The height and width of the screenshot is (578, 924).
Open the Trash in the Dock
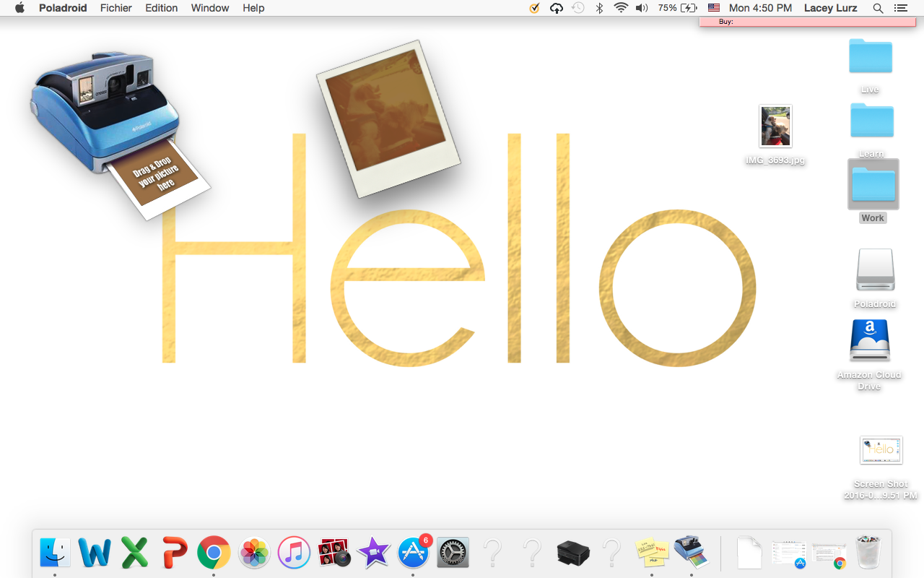[868, 553]
